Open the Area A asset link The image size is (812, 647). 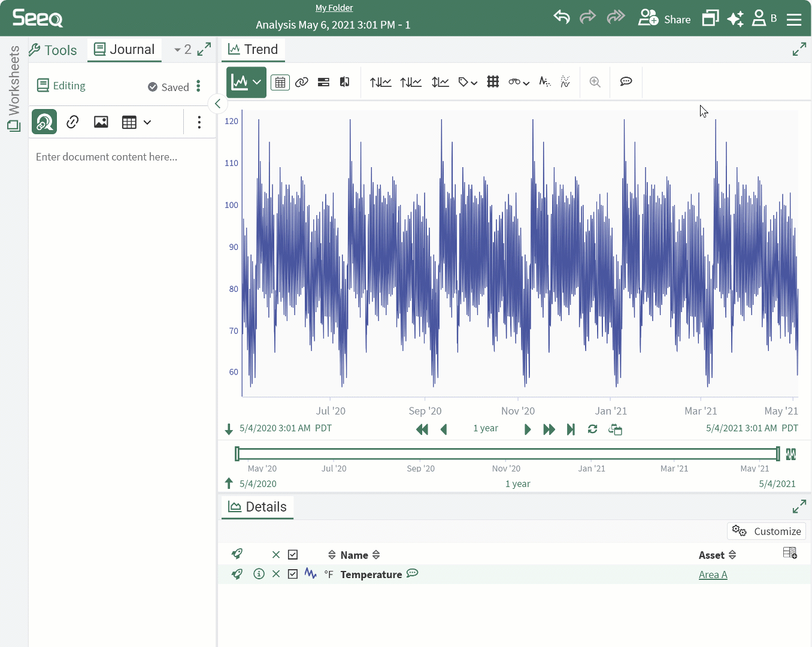point(713,575)
